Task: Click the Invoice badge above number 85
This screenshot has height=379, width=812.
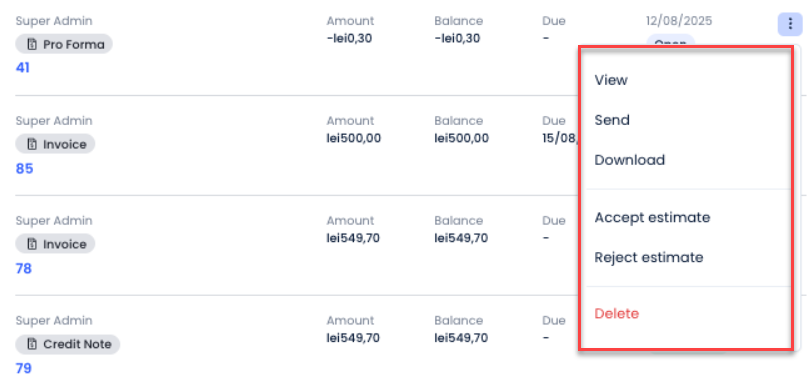Action: (x=55, y=144)
